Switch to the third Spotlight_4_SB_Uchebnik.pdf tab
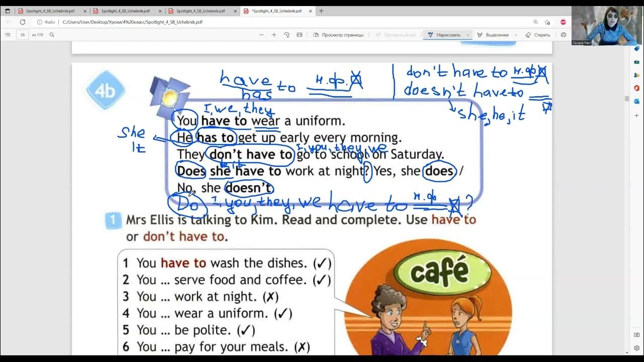644x362 pixels. pyautogui.click(x=201, y=11)
